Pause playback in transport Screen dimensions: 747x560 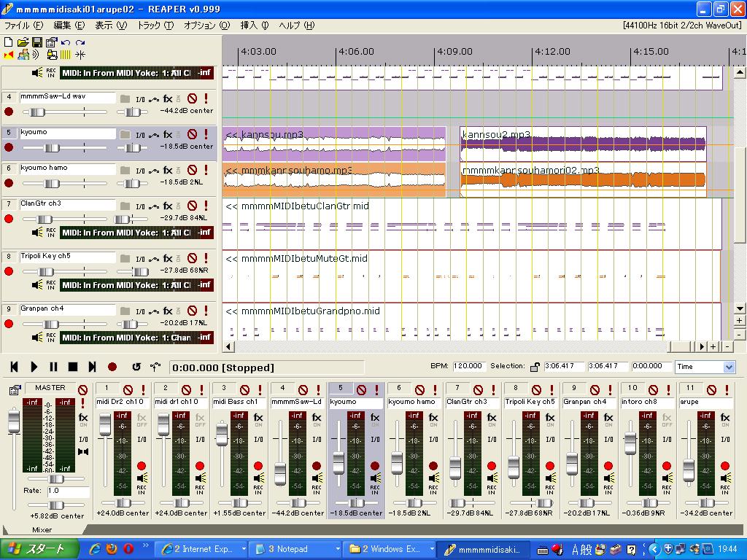coord(53,367)
